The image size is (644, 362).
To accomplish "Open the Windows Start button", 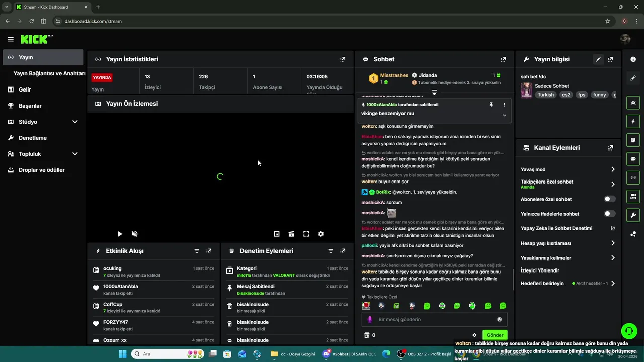I will coord(122,354).
